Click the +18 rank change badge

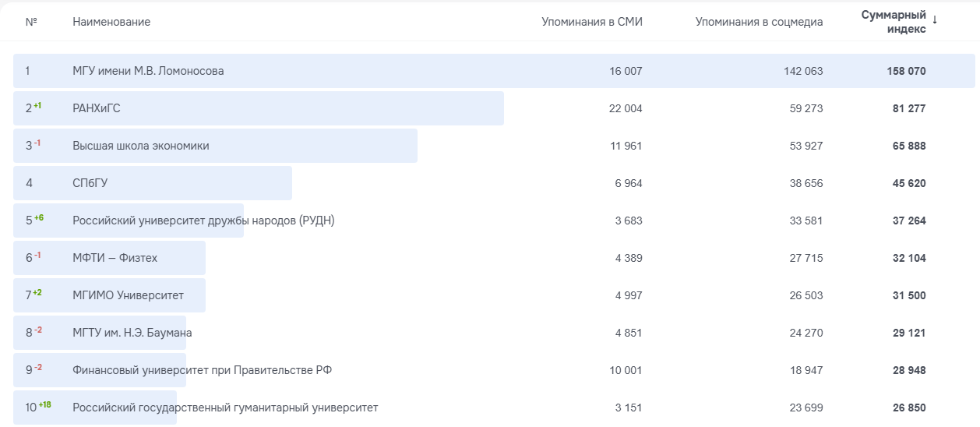[x=44, y=404]
